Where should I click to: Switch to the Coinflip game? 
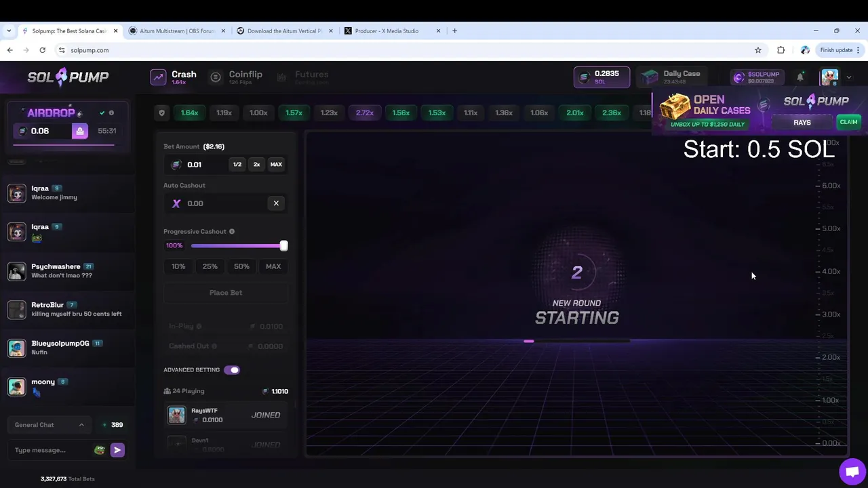coord(236,77)
